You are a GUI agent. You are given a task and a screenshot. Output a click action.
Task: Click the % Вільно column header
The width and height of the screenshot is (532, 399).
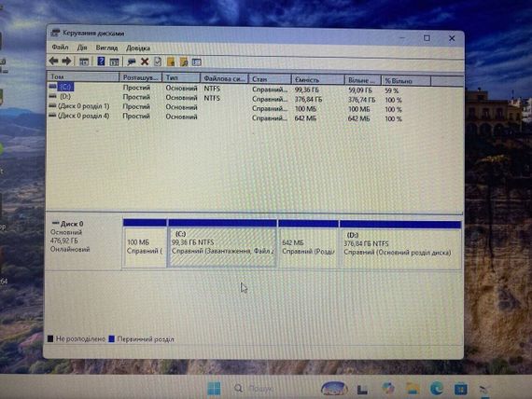pyautogui.click(x=406, y=81)
